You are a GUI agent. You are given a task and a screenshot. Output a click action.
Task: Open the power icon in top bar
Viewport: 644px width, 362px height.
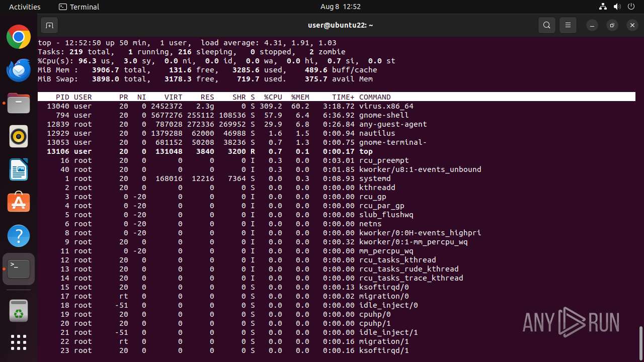point(631,7)
